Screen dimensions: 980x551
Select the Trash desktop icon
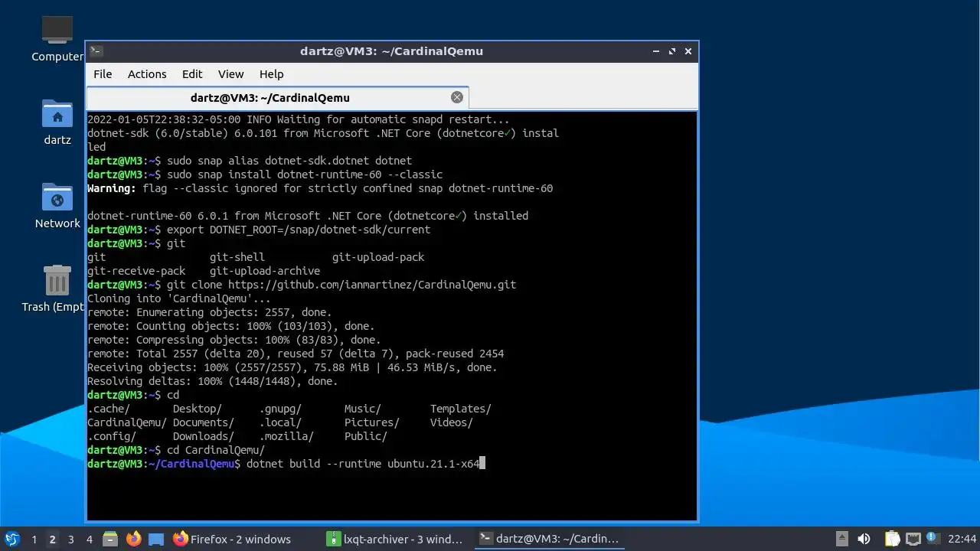[54, 289]
